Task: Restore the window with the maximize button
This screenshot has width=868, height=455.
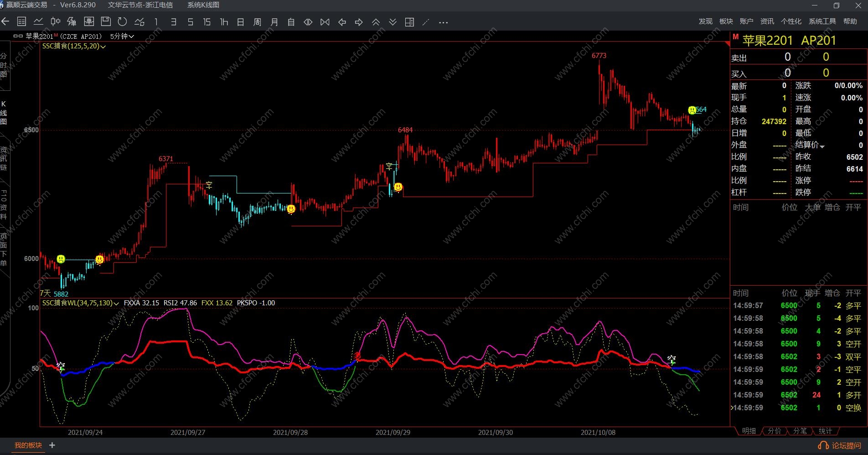Action: click(x=836, y=5)
